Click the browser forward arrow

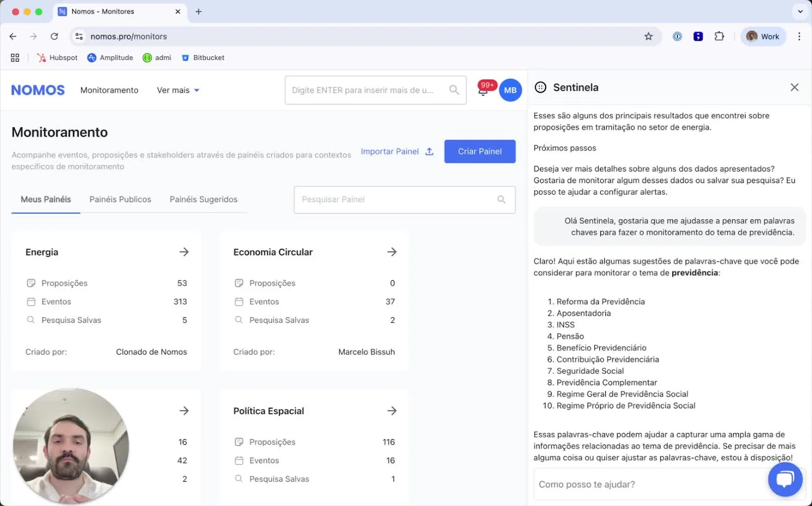(x=33, y=37)
